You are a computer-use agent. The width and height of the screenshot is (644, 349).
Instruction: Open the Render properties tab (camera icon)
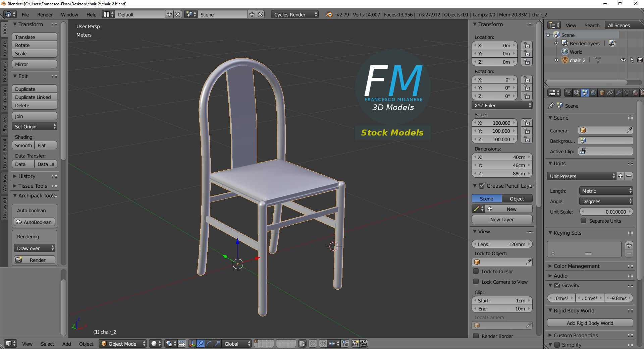coord(568,93)
